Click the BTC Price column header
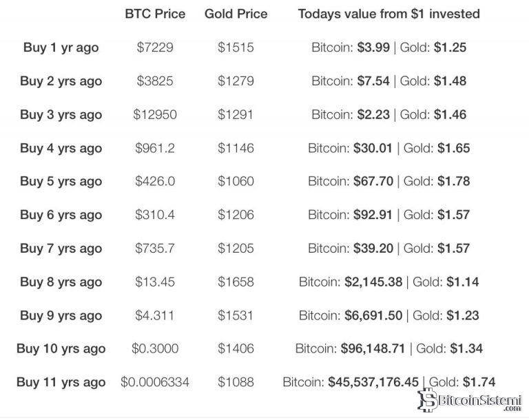 tap(155, 14)
